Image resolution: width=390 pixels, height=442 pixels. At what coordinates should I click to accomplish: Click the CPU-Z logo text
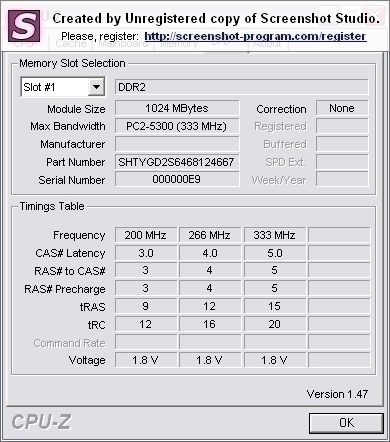coord(41,422)
